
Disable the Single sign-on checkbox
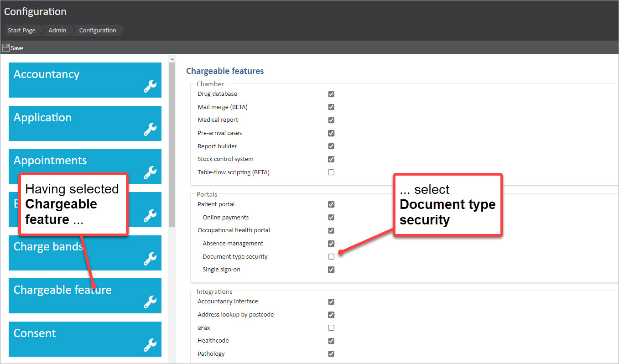tap(331, 270)
